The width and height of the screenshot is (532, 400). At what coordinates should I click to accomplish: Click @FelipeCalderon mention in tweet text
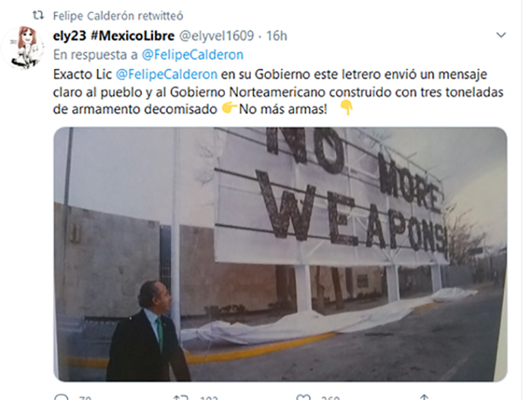tap(166, 75)
